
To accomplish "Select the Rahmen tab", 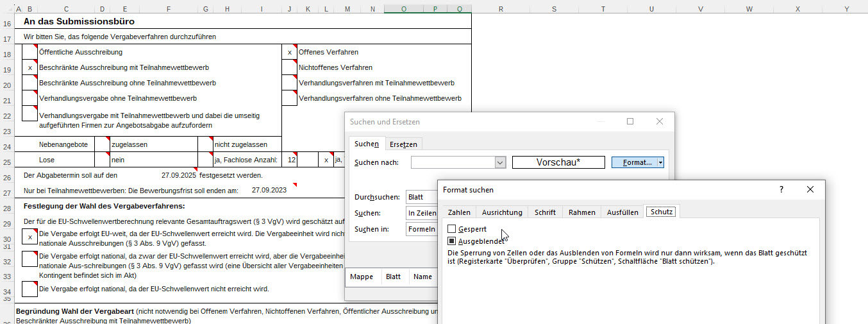I will pos(582,212).
